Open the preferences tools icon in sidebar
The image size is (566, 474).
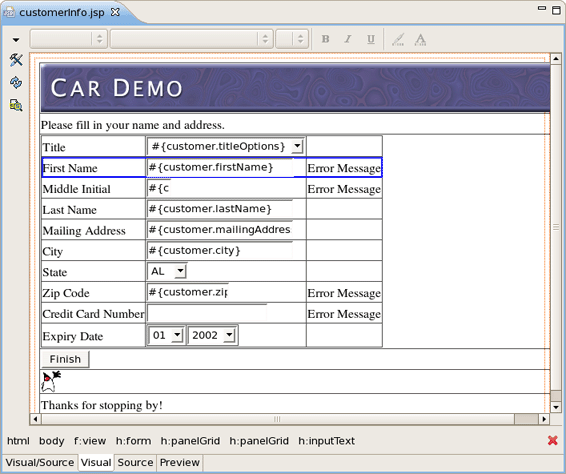(16, 60)
